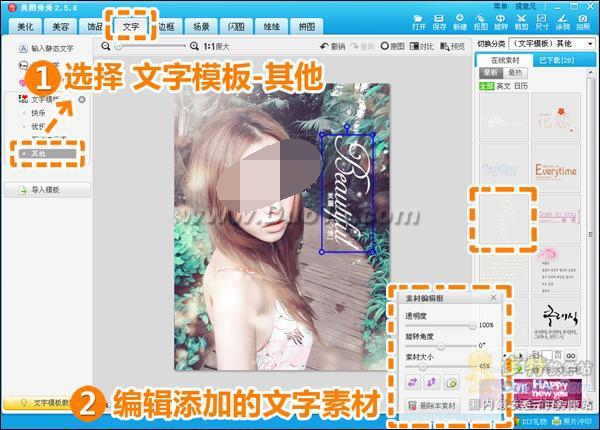Viewport: 600px width, 430px height.
Task: Select 其他 template category
Action: coord(47,153)
